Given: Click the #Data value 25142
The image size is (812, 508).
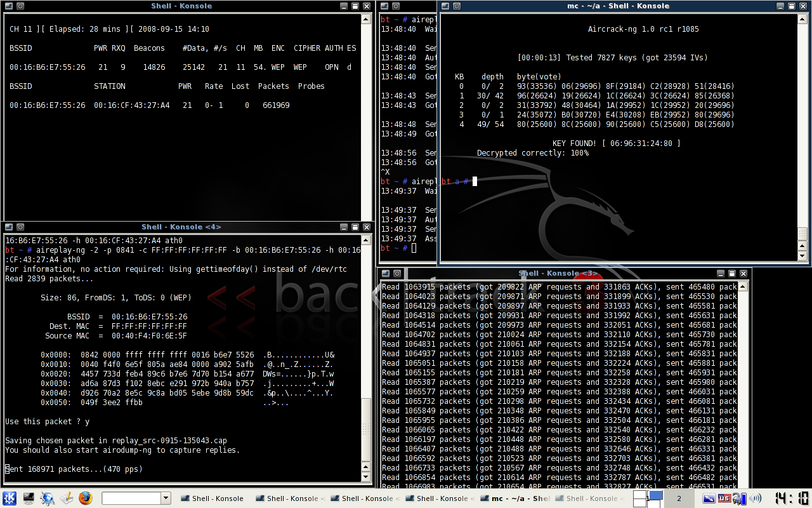Looking at the screenshot, I should click(x=193, y=67).
